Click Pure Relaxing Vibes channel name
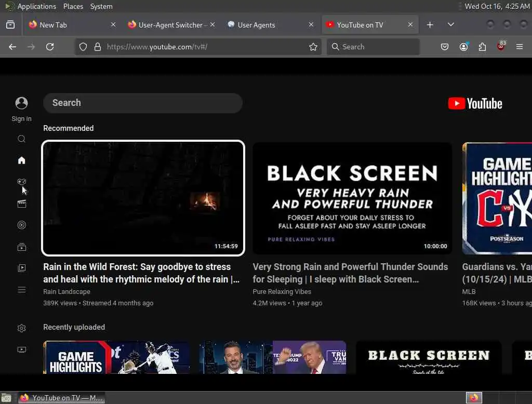Image resolution: width=532 pixels, height=404 pixels. click(282, 292)
